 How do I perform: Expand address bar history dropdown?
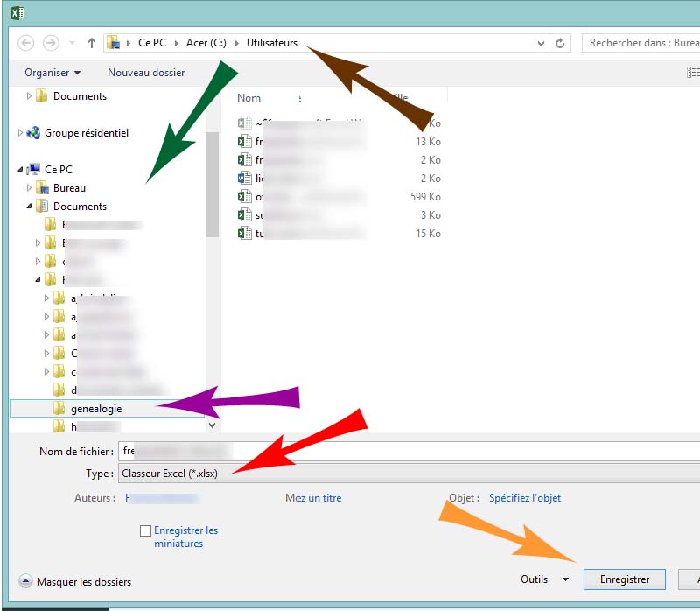click(541, 43)
